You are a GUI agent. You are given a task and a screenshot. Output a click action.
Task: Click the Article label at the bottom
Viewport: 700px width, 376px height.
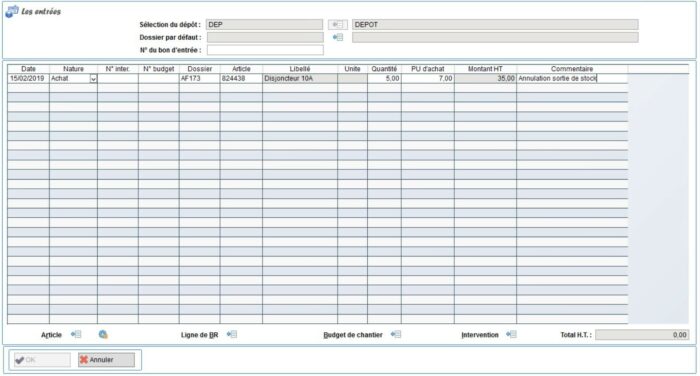tap(51, 335)
